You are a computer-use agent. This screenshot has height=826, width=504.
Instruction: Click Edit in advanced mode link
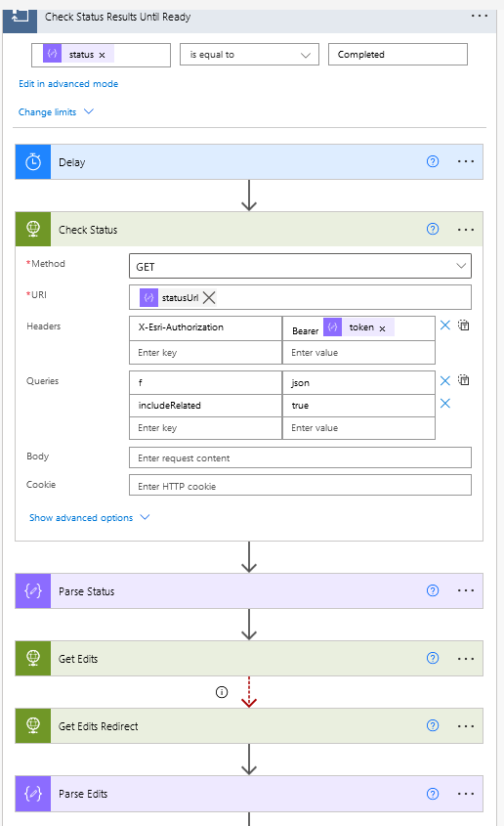[x=68, y=84]
